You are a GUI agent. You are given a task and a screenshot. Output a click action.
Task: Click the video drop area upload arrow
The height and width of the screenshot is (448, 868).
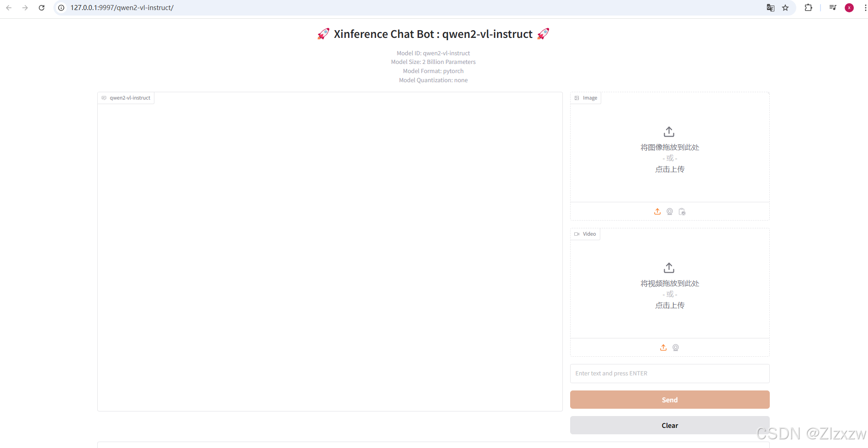tap(669, 268)
